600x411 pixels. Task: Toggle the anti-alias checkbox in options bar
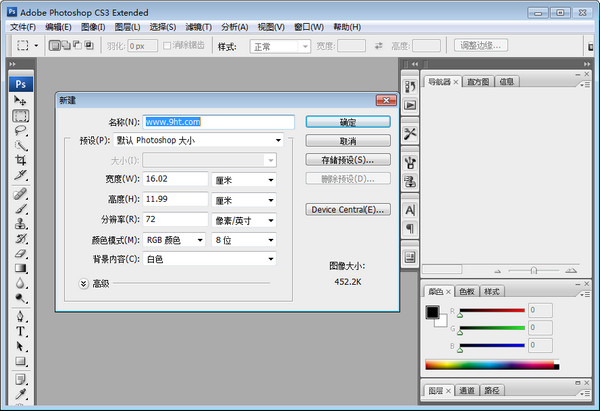167,46
